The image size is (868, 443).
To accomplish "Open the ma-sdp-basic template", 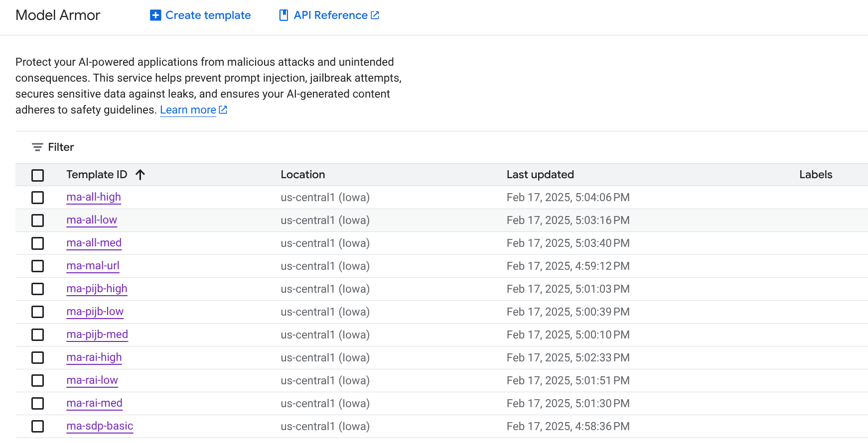I will click(x=100, y=426).
